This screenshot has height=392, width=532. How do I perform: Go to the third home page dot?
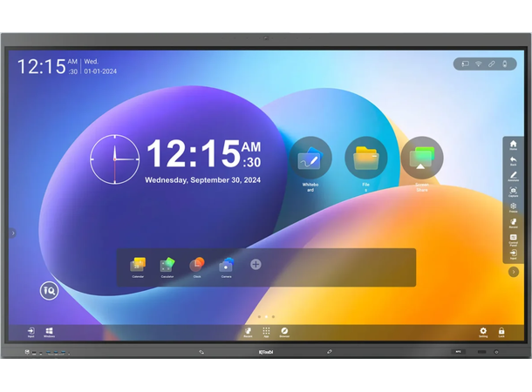point(273,317)
